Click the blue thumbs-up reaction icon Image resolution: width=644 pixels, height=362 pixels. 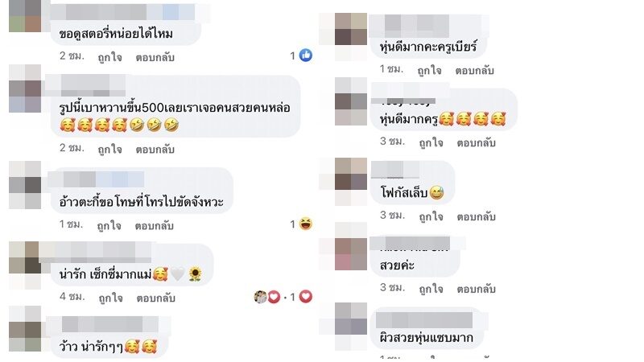(306, 55)
